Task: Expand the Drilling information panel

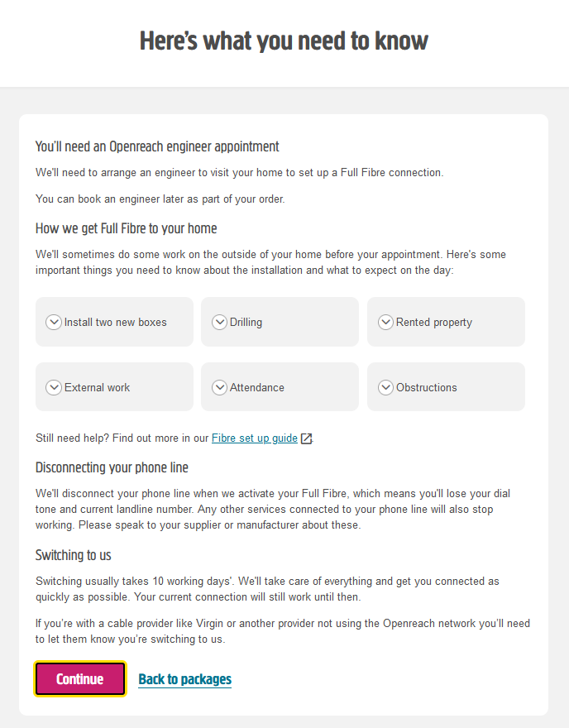Action: pyautogui.click(x=246, y=322)
